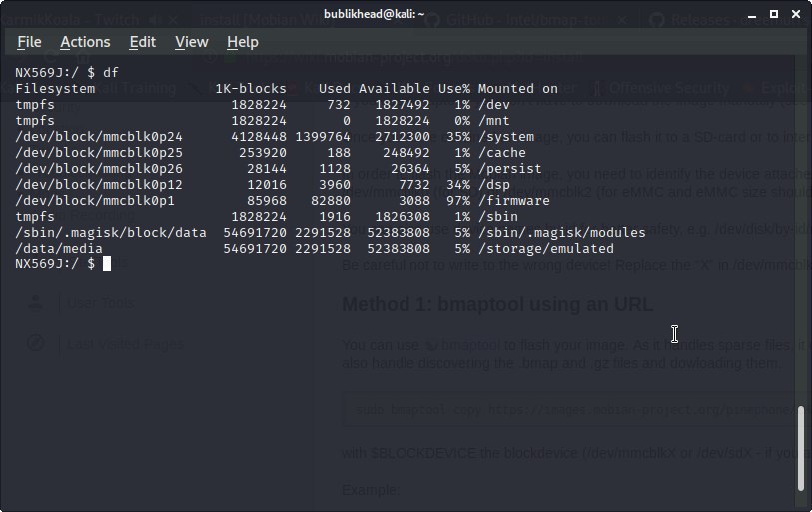Click the '/dsp' mount point
Image resolution: width=812 pixels, height=512 pixels.
click(x=494, y=185)
